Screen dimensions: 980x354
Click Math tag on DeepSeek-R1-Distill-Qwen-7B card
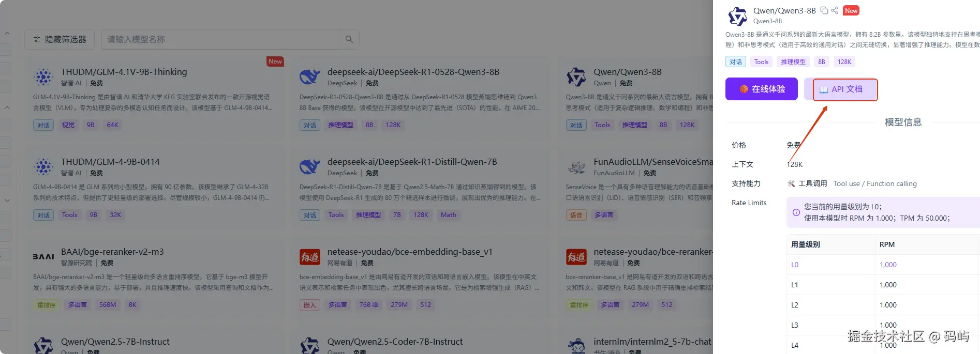(449, 215)
